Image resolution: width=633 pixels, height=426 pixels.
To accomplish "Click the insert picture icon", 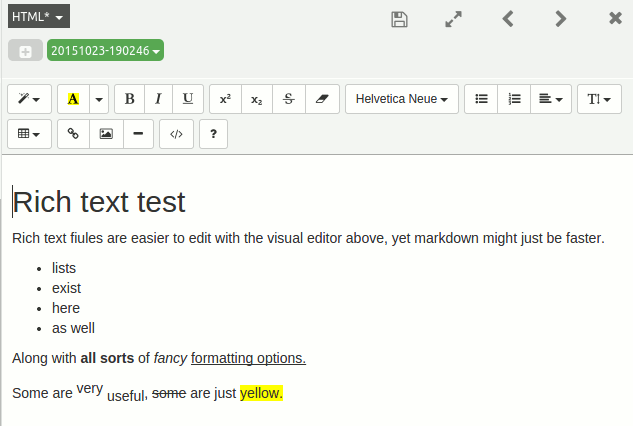I will (x=106, y=134).
